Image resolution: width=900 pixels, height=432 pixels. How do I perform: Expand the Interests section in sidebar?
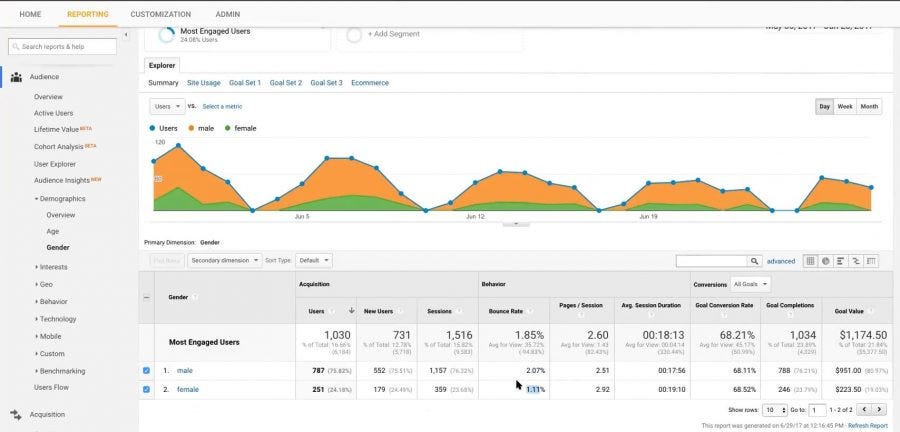click(51, 267)
